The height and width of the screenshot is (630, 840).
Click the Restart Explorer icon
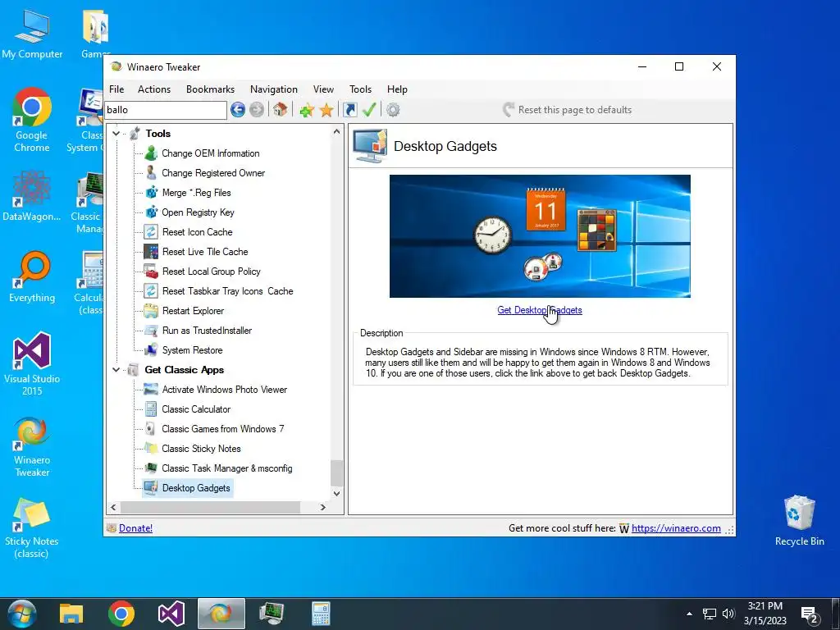coord(151,311)
